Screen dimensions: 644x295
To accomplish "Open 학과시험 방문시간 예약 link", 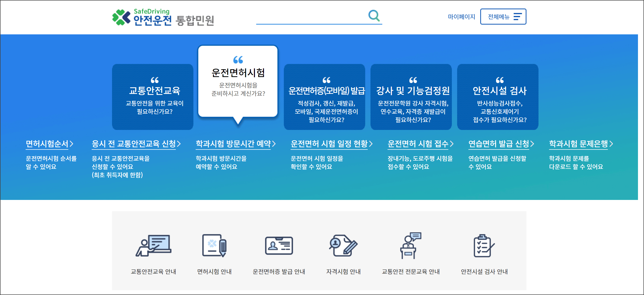I will 233,144.
